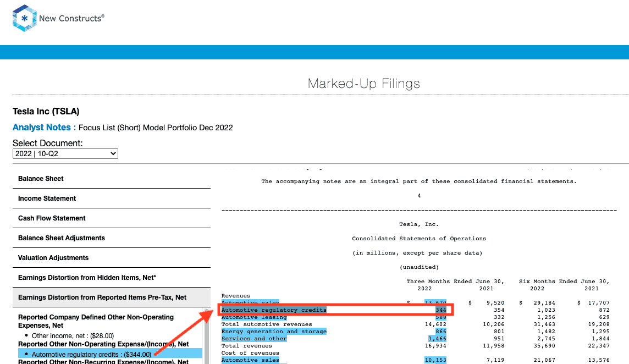Click highlighted value 1,466
Image resolution: width=629 pixels, height=364 pixels.
tap(437, 339)
